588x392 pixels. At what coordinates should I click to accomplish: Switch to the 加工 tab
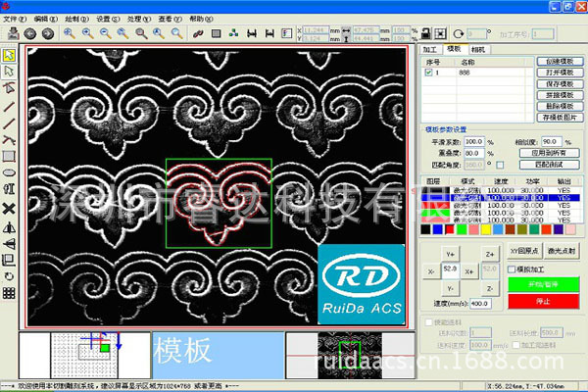429,48
